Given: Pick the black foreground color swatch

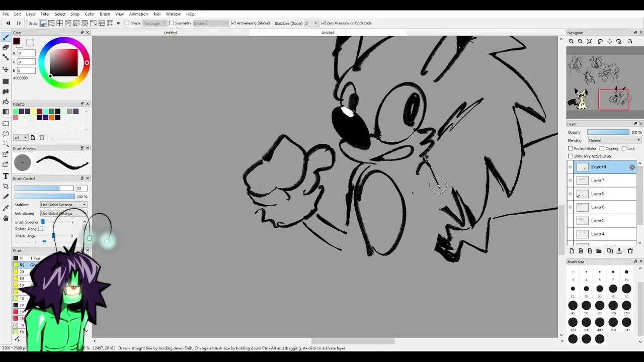Looking at the screenshot, I should pyautogui.click(x=17, y=41).
